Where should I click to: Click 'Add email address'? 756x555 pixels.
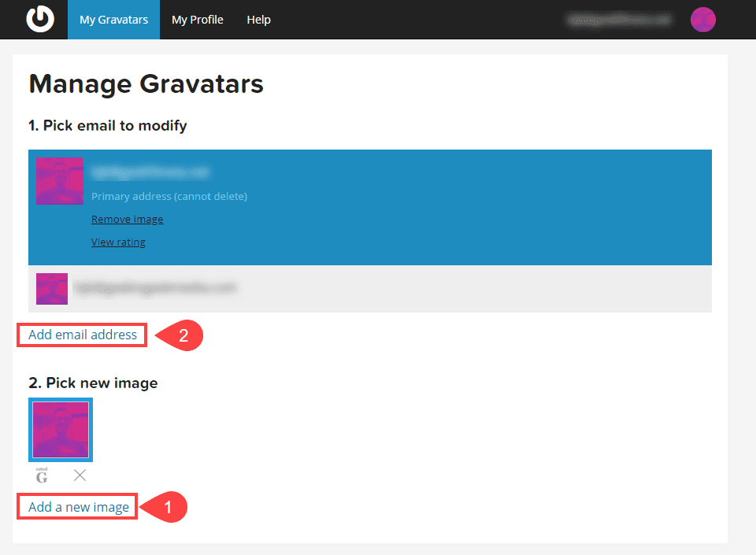coord(81,335)
